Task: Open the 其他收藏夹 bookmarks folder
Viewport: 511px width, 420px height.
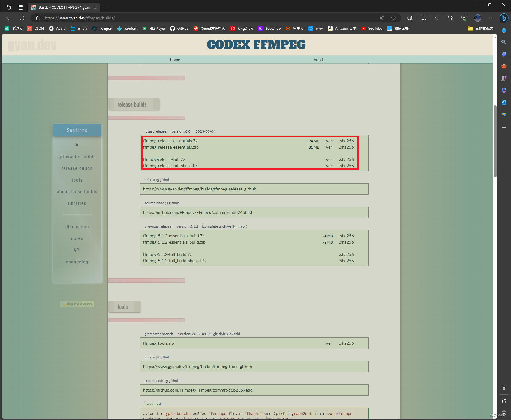Action: point(481,28)
